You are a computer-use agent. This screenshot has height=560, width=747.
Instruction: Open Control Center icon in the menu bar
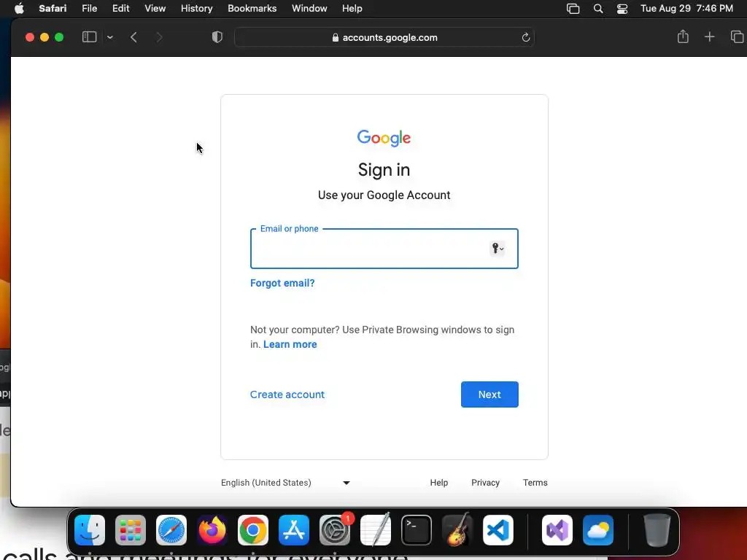pos(622,9)
